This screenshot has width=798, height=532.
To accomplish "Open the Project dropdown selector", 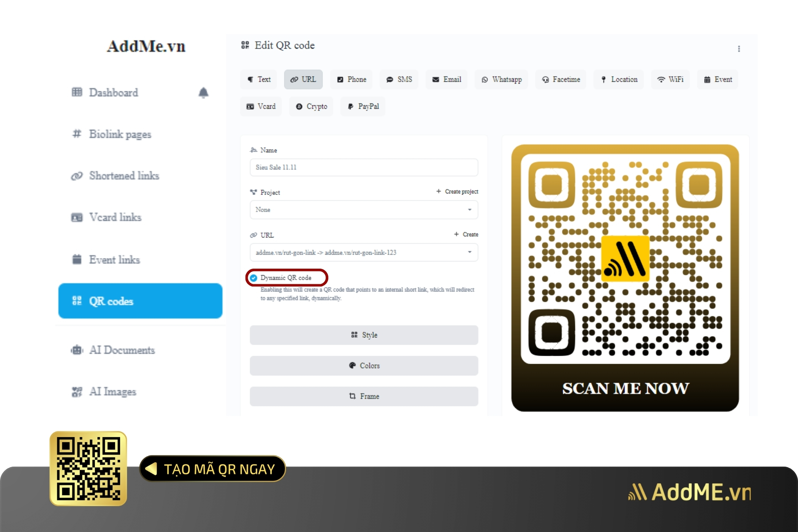I will [363, 209].
